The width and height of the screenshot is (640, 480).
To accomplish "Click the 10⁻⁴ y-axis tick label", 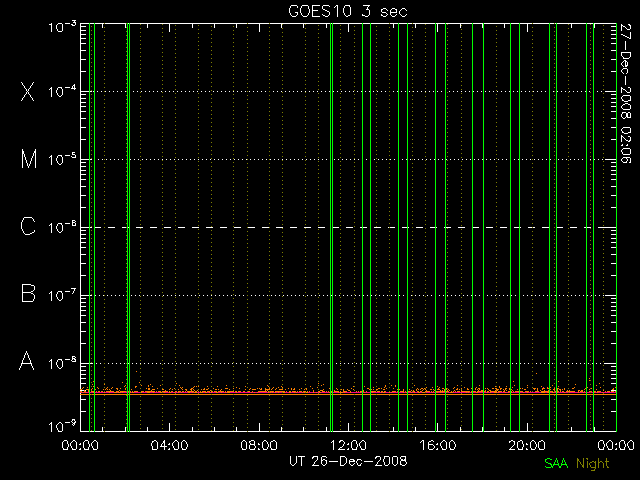I will [62, 91].
